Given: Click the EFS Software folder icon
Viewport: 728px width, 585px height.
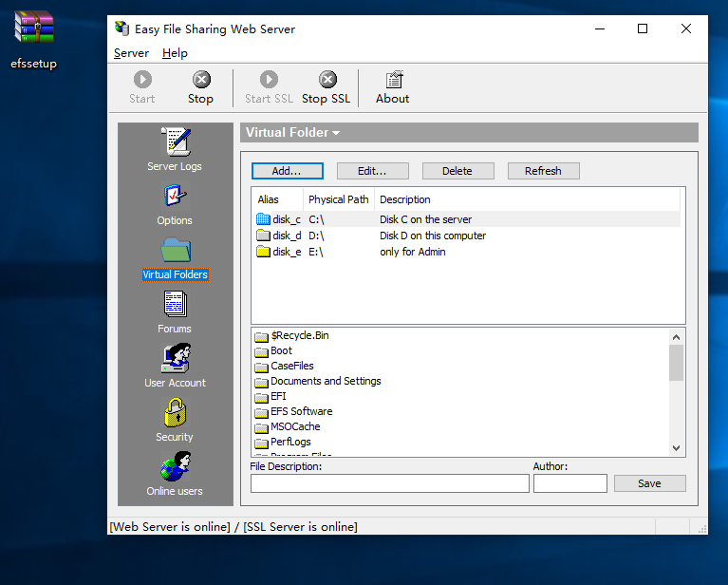Looking at the screenshot, I should tap(261, 412).
